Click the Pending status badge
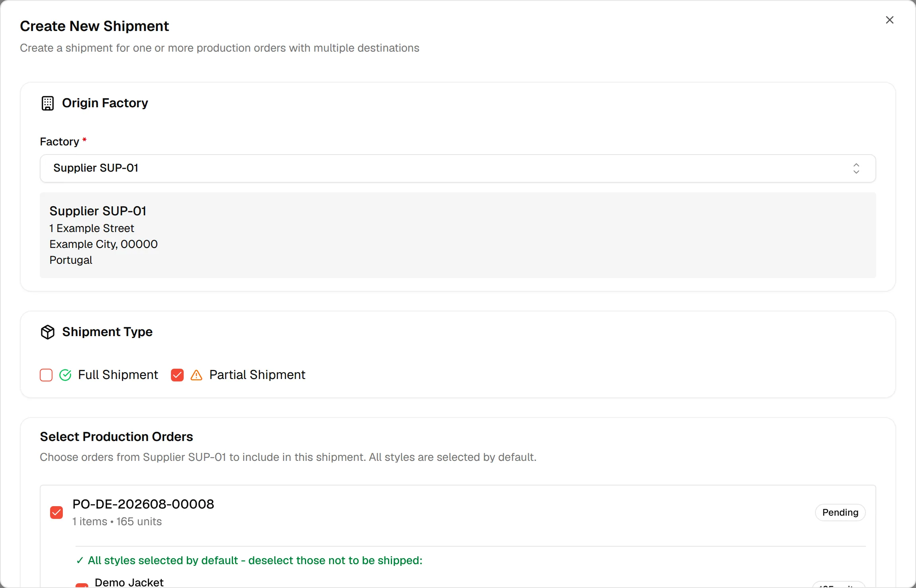Screen dimensions: 916x588 point(840,513)
